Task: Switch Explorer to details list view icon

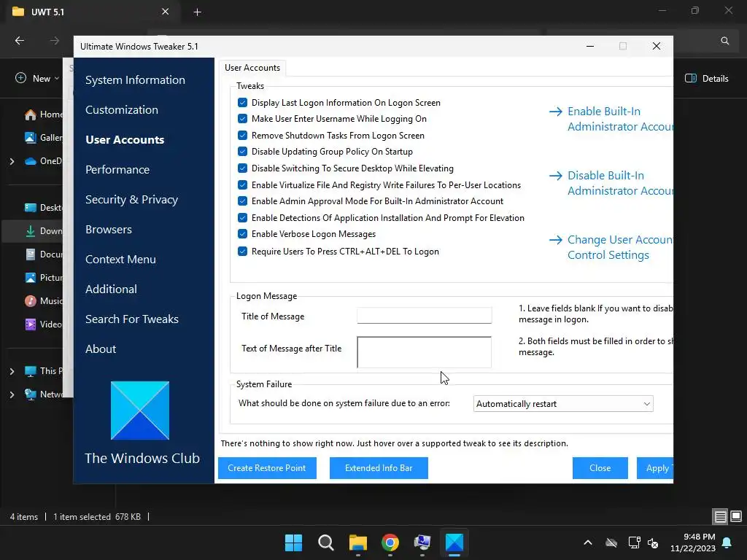Action: 720,516
